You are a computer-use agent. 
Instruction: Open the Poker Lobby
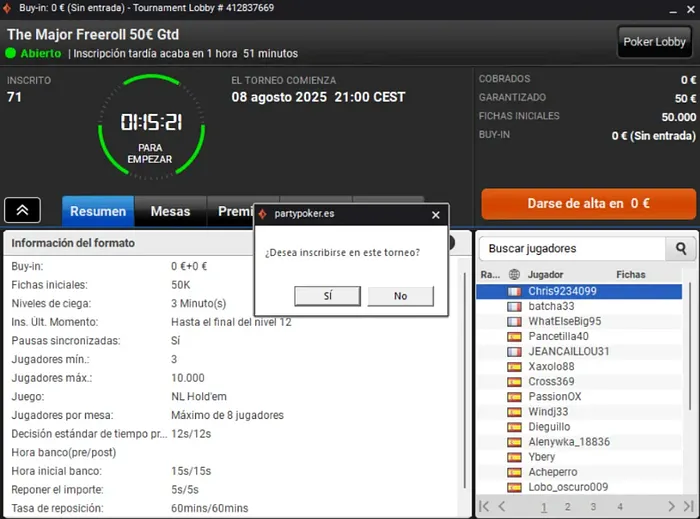(x=654, y=42)
